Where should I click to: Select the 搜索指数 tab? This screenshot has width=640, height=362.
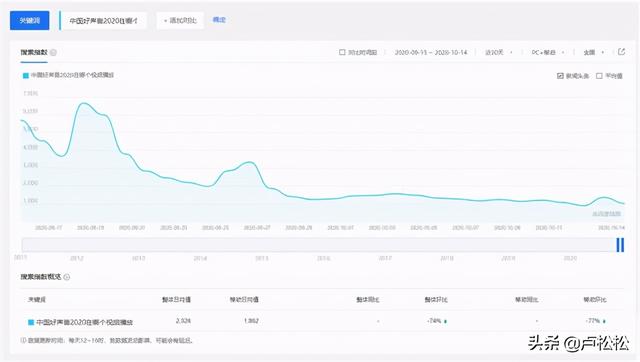(34, 53)
